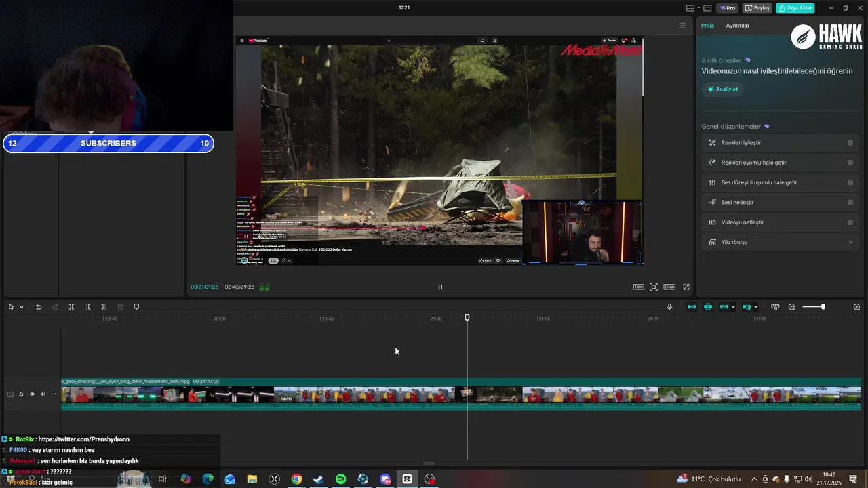Switch to the Ayrıntılar tab

pos(737,26)
